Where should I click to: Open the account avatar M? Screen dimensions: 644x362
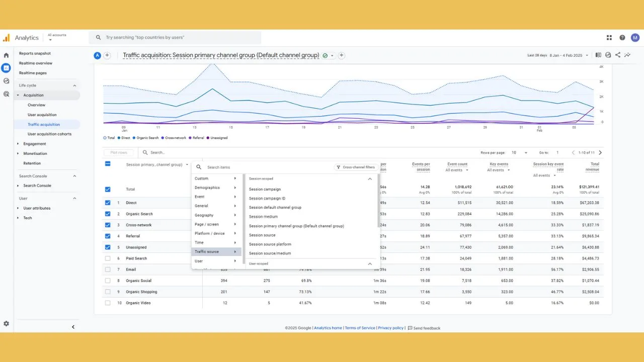click(635, 38)
